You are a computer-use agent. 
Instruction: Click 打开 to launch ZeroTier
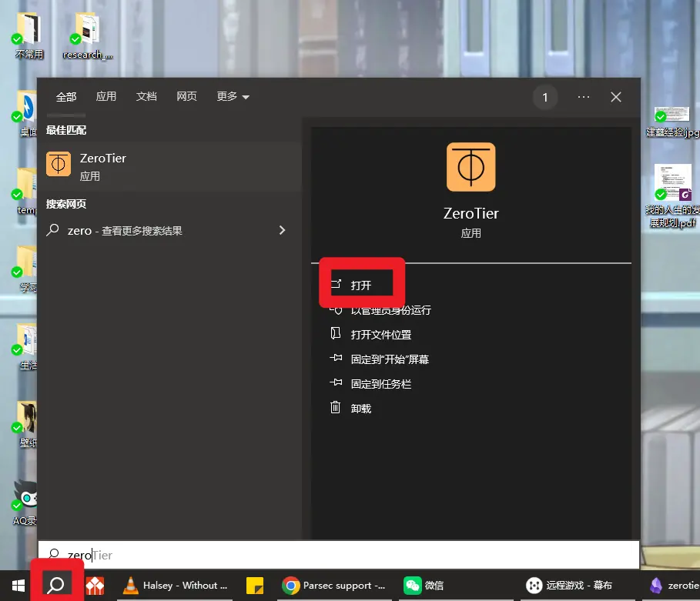tap(361, 285)
